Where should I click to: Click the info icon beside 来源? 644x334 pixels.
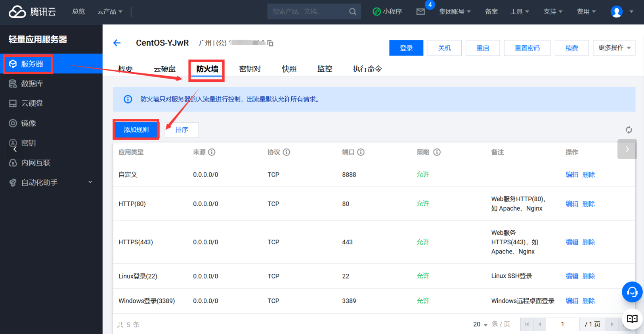coord(212,152)
